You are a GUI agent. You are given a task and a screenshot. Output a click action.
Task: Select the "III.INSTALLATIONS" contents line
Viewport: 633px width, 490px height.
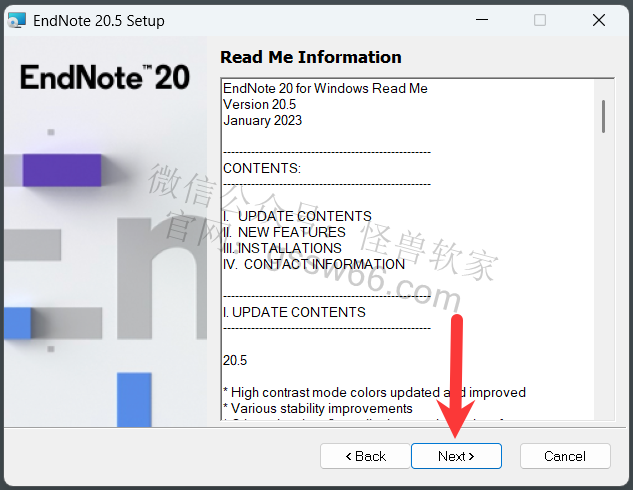[282, 248]
